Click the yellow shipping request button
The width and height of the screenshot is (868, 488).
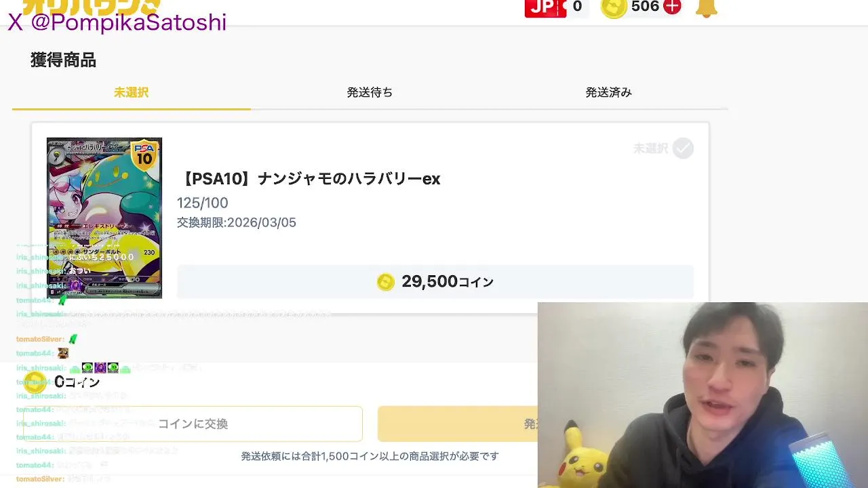click(x=458, y=424)
